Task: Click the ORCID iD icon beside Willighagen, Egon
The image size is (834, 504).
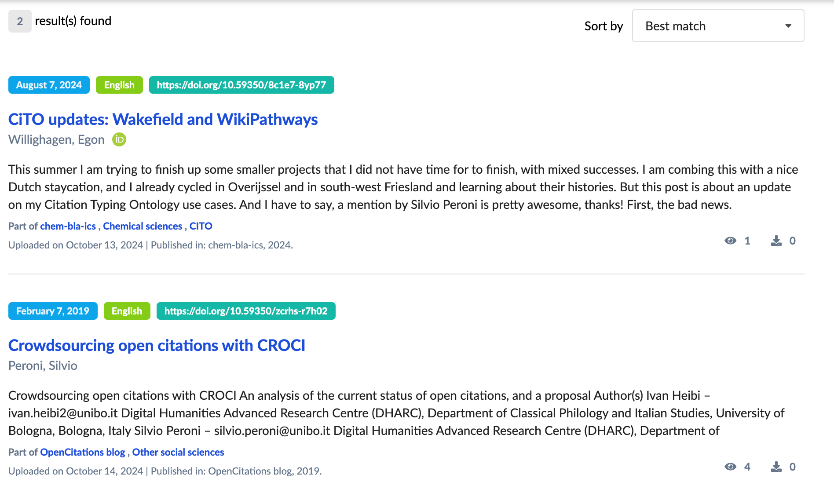Action: tap(119, 140)
